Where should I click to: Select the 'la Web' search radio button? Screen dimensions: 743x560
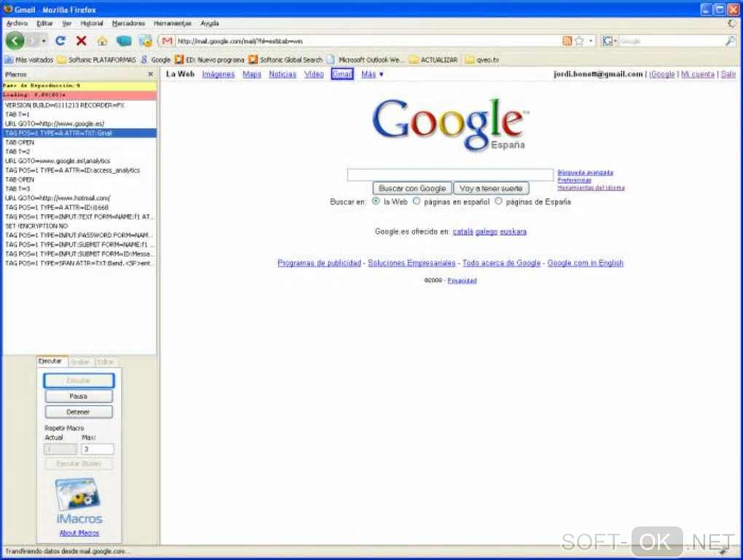pos(376,201)
